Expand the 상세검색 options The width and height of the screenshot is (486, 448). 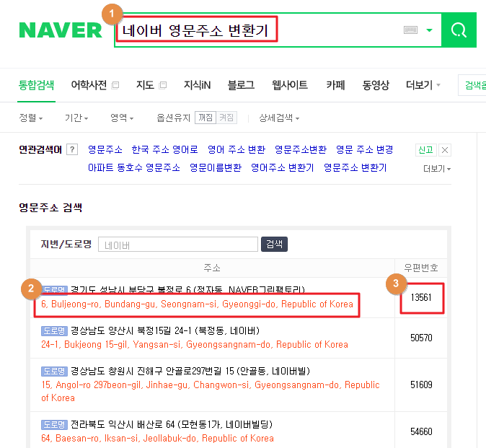pos(279,118)
